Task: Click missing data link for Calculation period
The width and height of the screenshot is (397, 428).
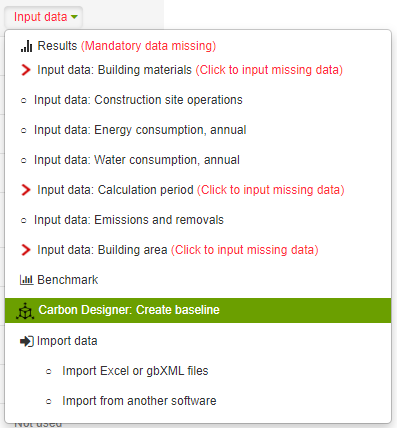Action: tap(271, 190)
